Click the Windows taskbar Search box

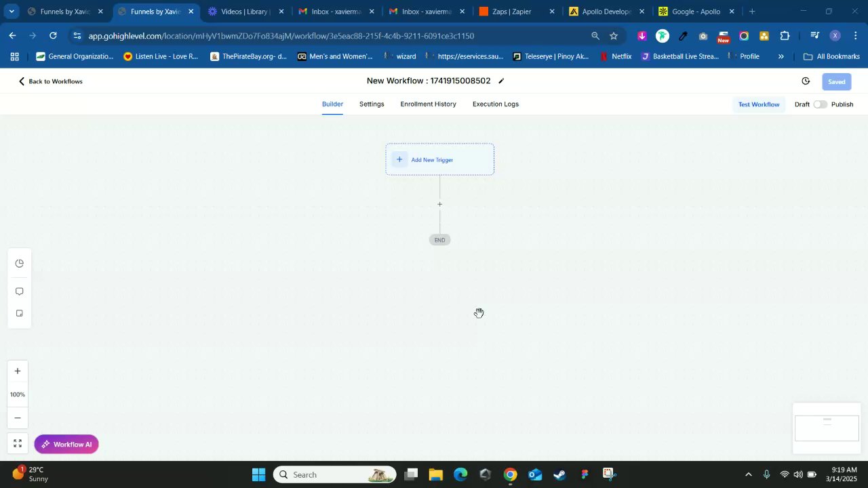pos(335,474)
